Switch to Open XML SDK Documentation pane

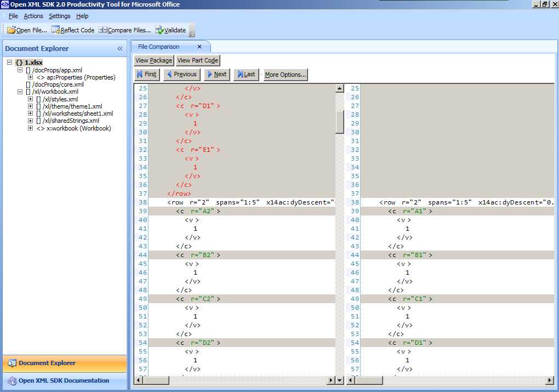(x=65, y=381)
